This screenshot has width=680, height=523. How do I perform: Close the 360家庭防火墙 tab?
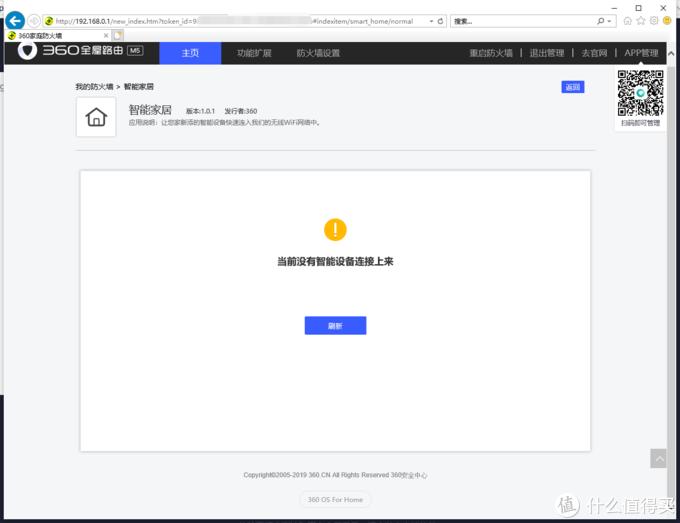click(x=106, y=36)
